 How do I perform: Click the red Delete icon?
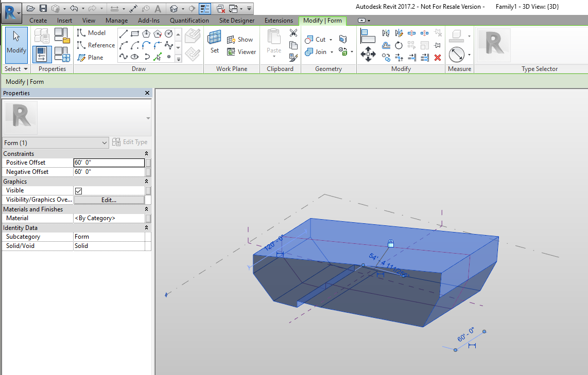(x=438, y=57)
